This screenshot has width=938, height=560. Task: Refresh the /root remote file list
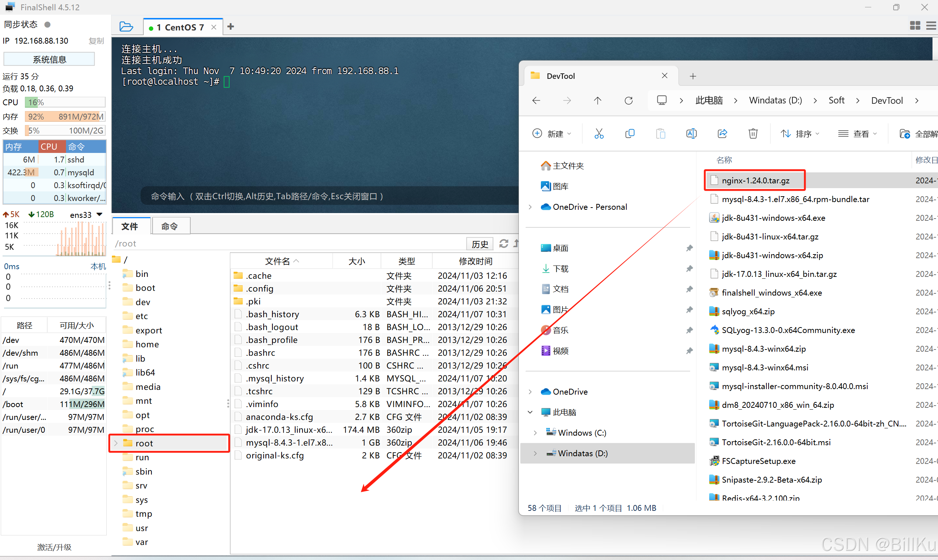(504, 244)
